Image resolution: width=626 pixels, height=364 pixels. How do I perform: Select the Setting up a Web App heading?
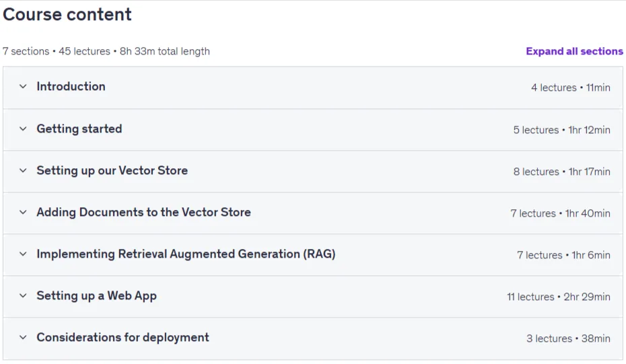tap(97, 296)
